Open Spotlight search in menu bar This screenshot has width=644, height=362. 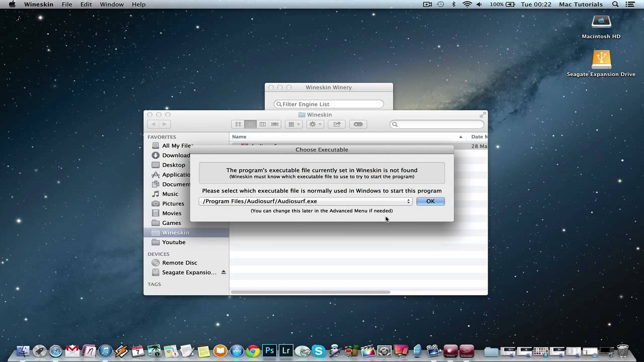(x=615, y=5)
